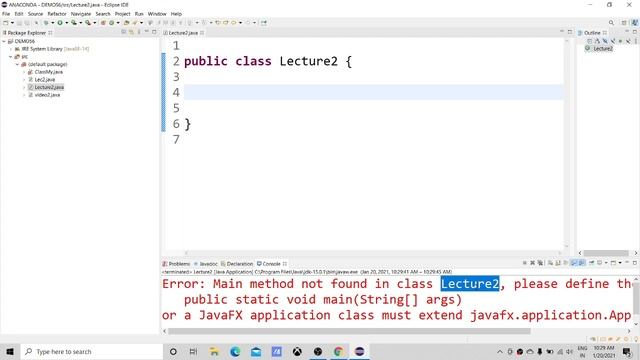Toggle Link with Editor in Package Explorer

[131, 32]
